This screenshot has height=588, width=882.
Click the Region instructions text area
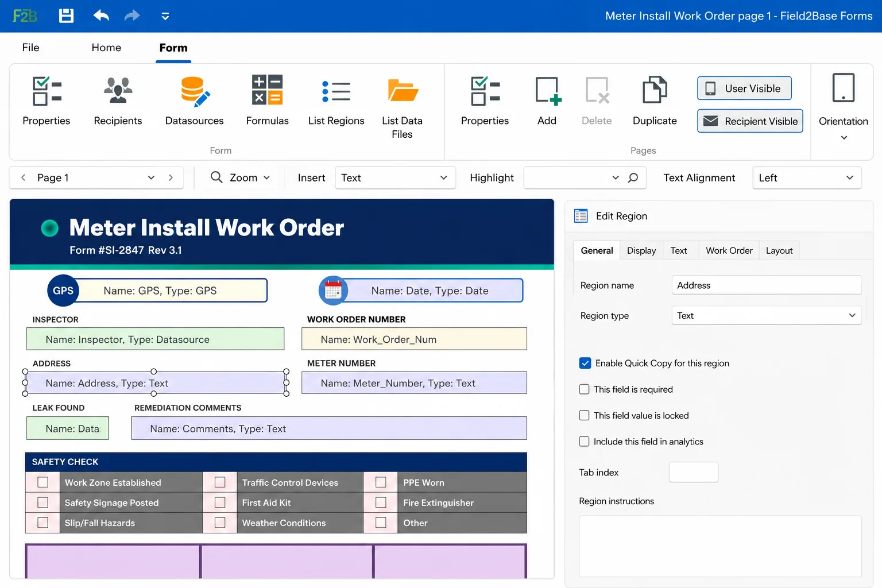(x=720, y=546)
